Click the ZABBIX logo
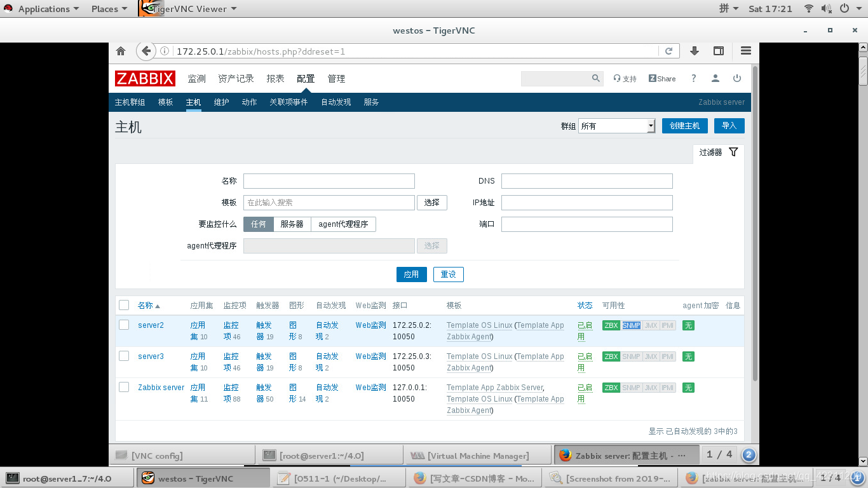This screenshot has height=488, width=868. 145,79
